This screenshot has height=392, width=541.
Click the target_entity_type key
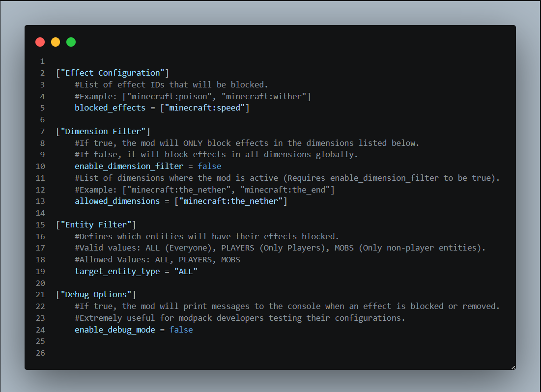pyautogui.click(x=117, y=272)
